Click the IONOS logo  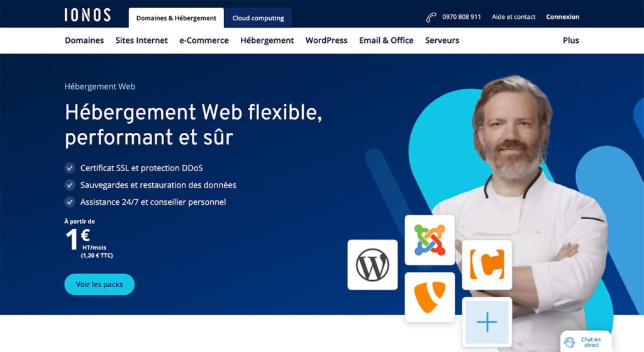pos(87,15)
